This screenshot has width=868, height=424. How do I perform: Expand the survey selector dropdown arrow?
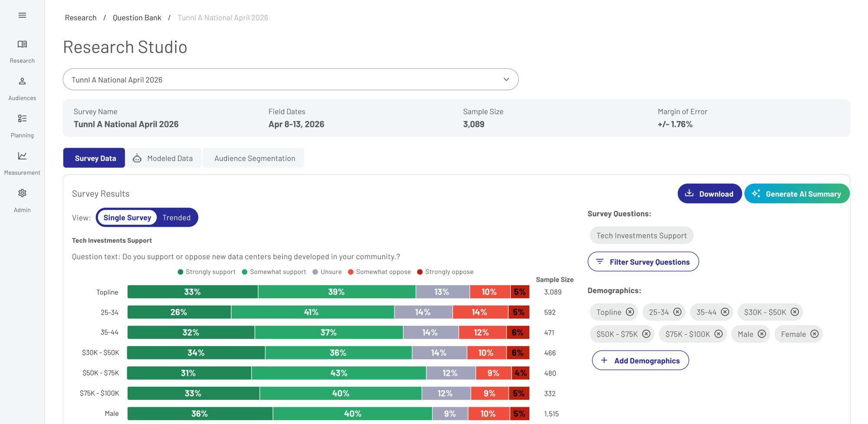click(x=506, y=79)
